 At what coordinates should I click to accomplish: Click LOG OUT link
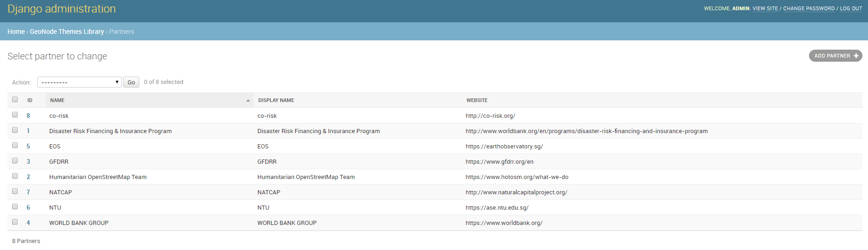coord(851,8)
